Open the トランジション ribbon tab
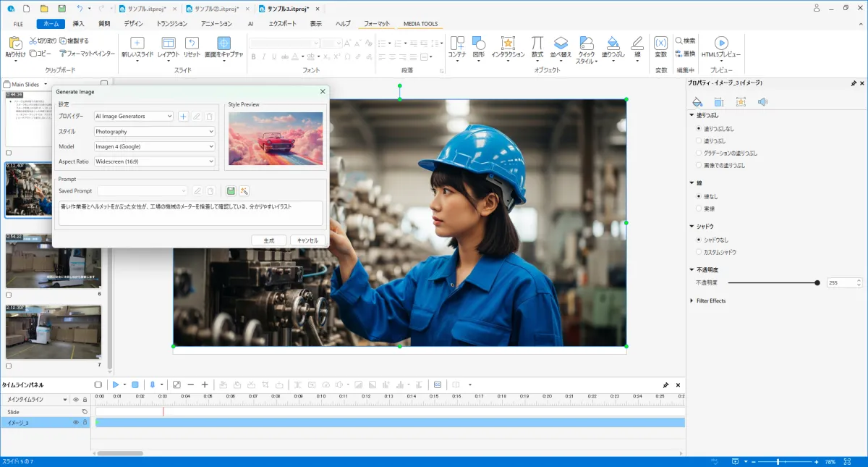The width and height of the screenshot is (868, 467). pyautogui.click(x=171, y=24)
